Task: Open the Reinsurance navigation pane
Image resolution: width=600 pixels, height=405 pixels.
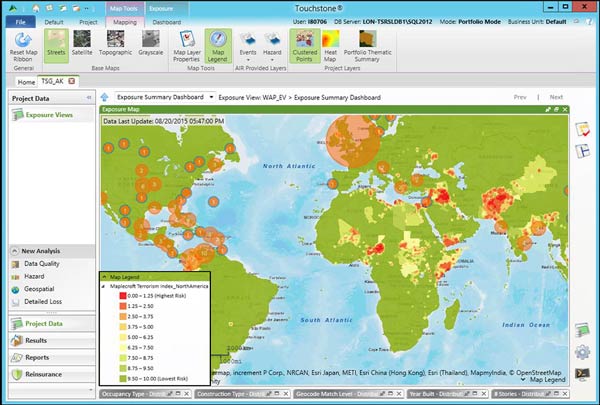Action: point(52,374)
